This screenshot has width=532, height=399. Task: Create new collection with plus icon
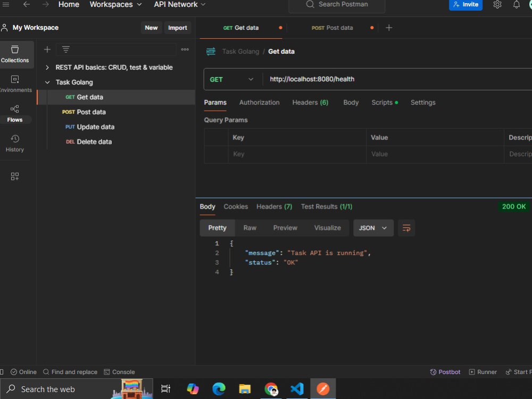pos(47,49)
